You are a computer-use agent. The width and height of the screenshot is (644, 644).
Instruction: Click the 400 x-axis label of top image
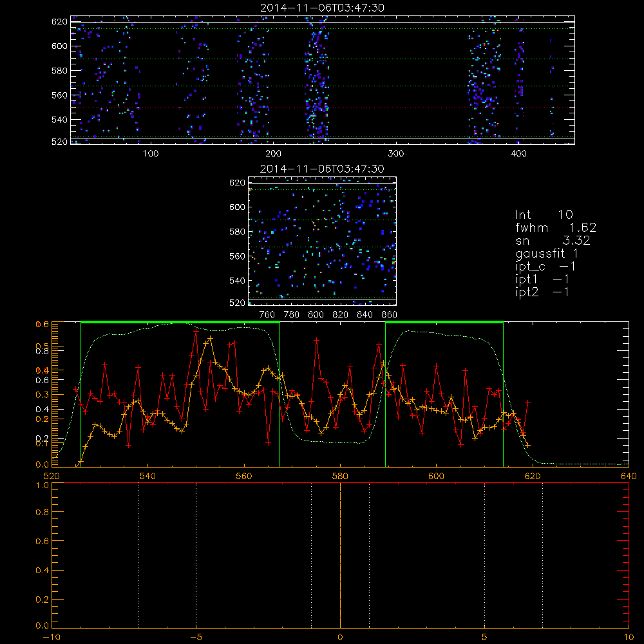(518, 154)
